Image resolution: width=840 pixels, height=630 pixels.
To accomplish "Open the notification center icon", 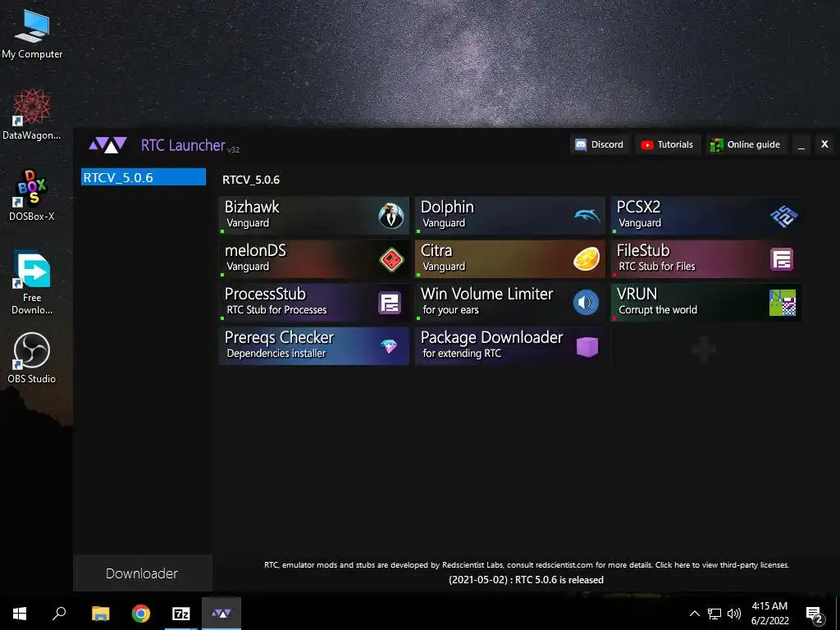I will coord(815,614).
